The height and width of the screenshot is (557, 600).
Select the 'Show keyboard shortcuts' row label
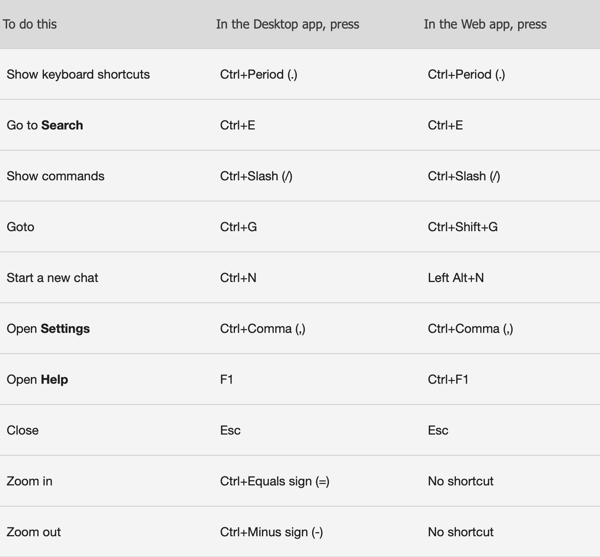(x=78, y=74)
